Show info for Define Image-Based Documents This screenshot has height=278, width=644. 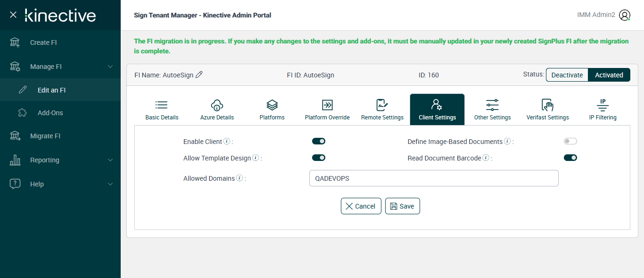[507, 141]
